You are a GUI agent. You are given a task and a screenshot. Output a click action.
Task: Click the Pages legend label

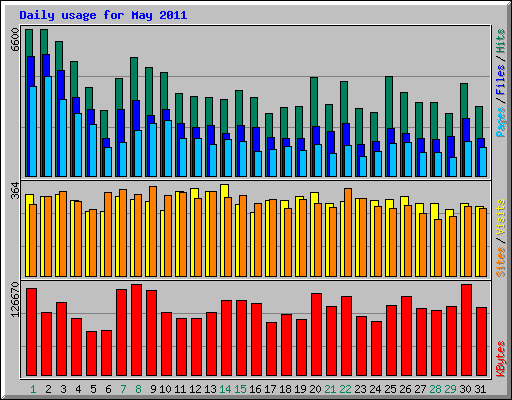click(x=500, y=122)
